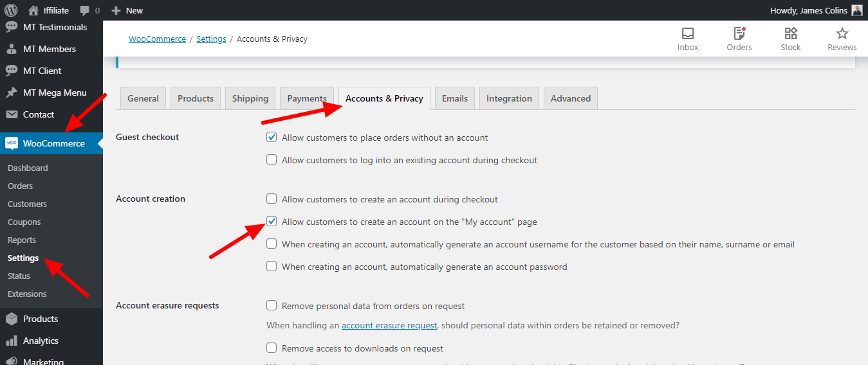Open Coupons submenu item

click(x=24, y=222)
